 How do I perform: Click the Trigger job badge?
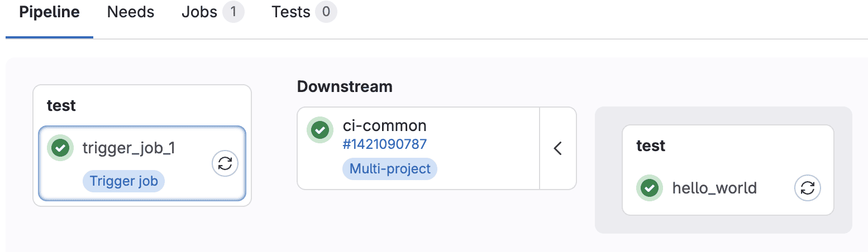coord(123,181)
